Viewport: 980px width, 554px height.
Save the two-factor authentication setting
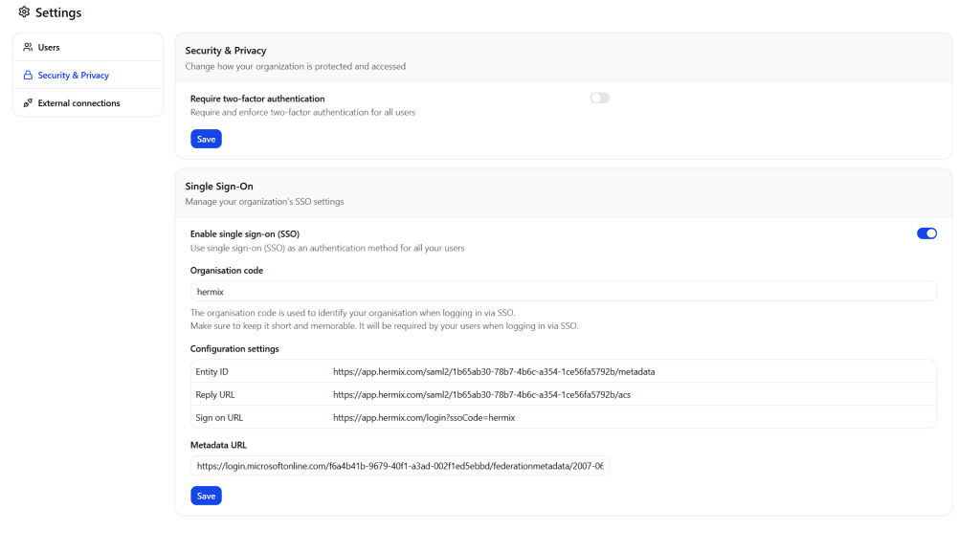click(x=207, y=140)
